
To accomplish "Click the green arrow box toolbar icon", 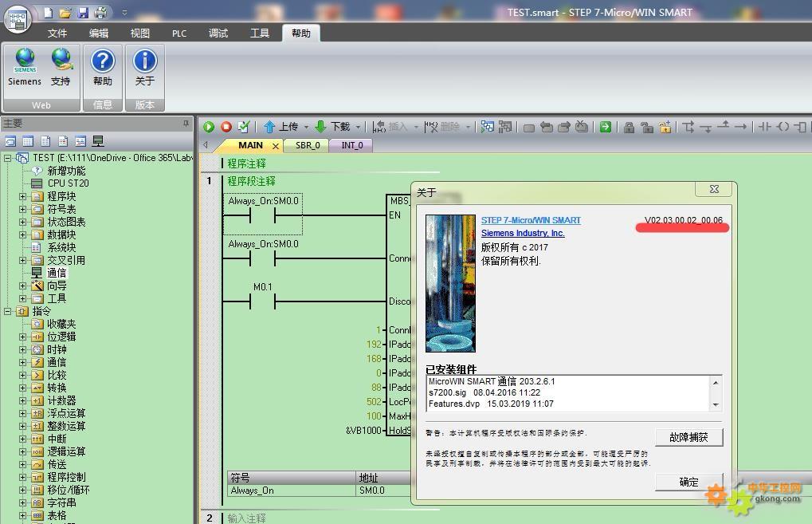I will point(606,127).
